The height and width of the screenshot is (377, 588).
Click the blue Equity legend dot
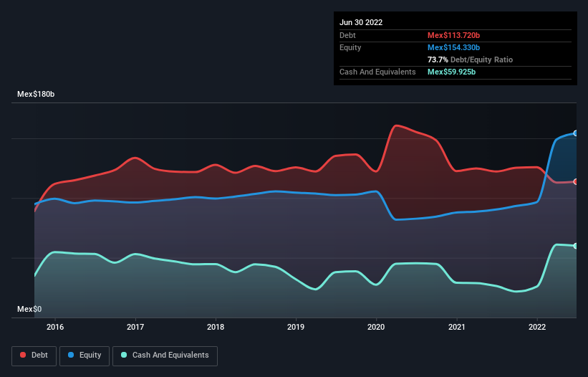[x=71, y=355]
